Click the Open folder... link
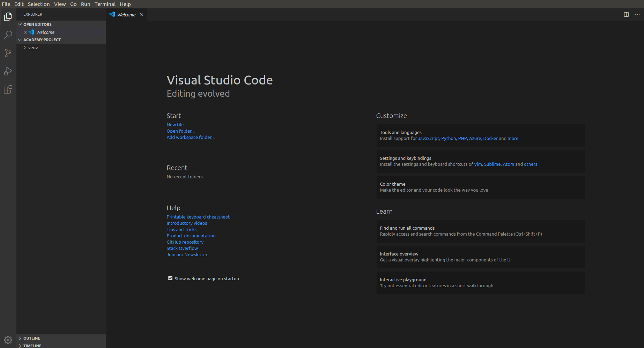Image resolution: width=644 pixels, height=348 pixels. coord(180,131)
